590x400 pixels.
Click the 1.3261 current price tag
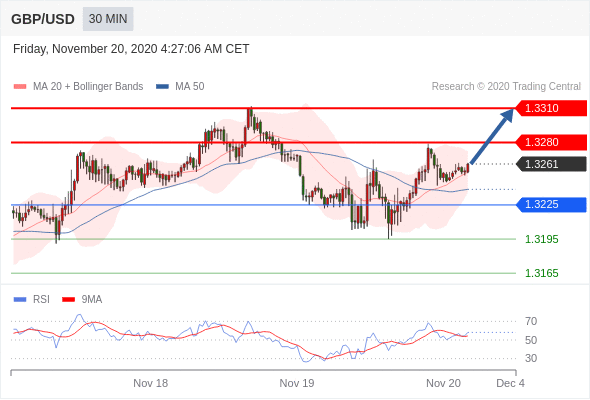click(551, 164)
